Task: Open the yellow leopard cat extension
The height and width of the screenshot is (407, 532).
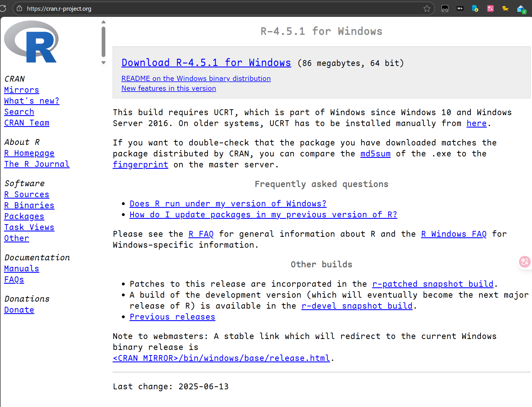Action: coord(506,8)
